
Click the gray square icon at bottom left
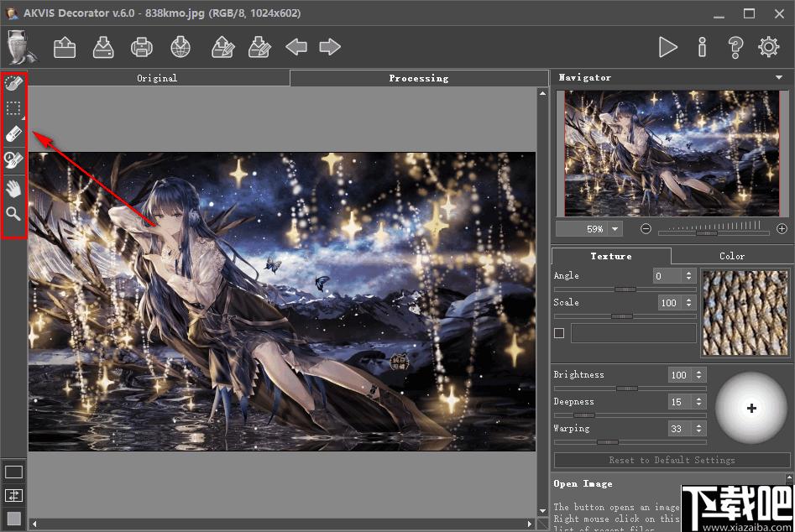click(x=13, y=519)
